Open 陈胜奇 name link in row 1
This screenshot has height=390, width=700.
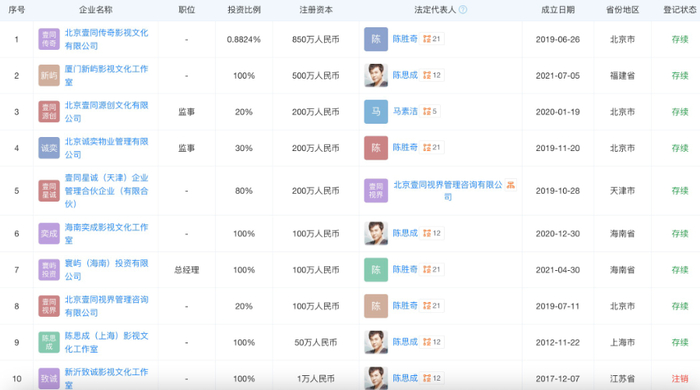coord(405,39)
